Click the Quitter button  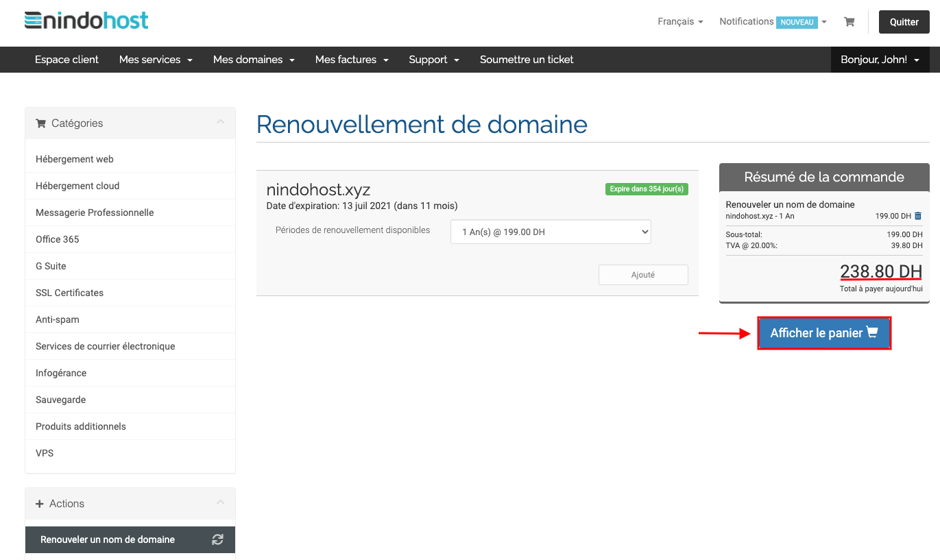point(904,22)
